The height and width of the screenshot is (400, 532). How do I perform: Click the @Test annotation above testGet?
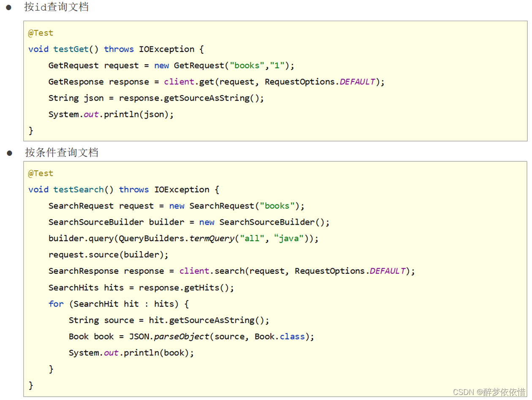[41, 33]
